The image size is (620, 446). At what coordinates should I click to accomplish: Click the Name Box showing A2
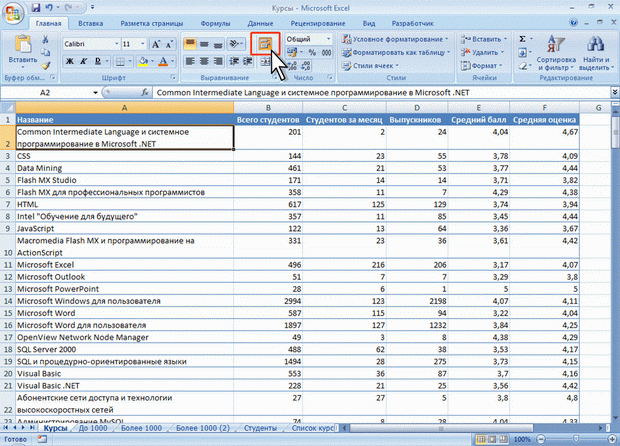45,93
